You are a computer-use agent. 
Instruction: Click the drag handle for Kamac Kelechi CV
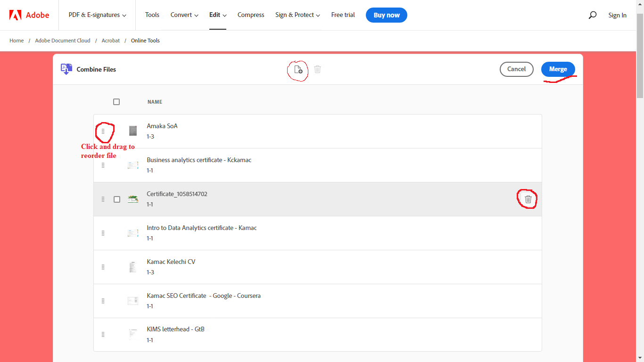pos(103,267)
